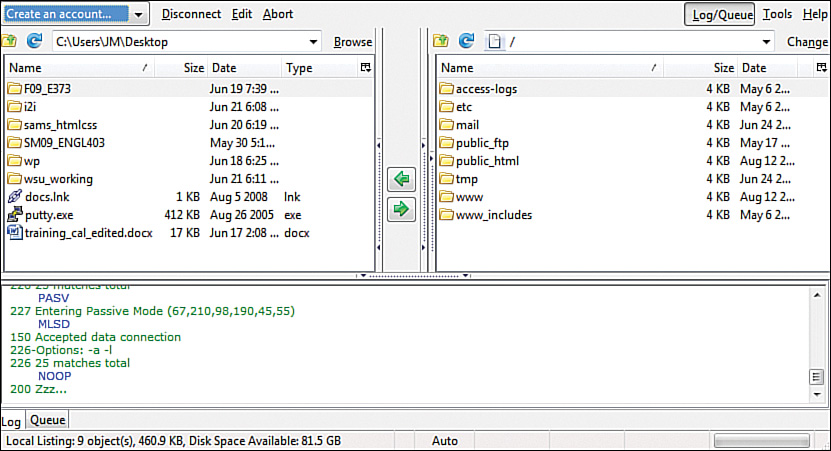The height and width of the screenshot is (451, 831).
Task: Click the transfer progress bar
Action: tap(762, 440)
